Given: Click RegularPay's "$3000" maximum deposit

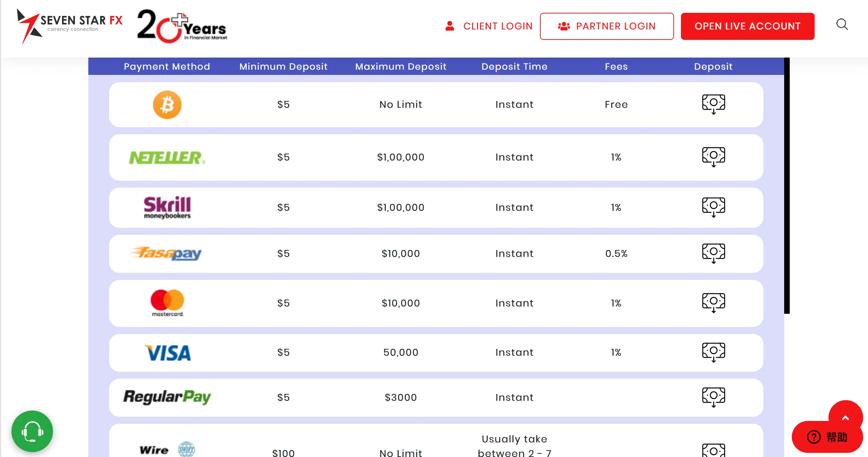Looking at the screenshot, I should point(401,397).
